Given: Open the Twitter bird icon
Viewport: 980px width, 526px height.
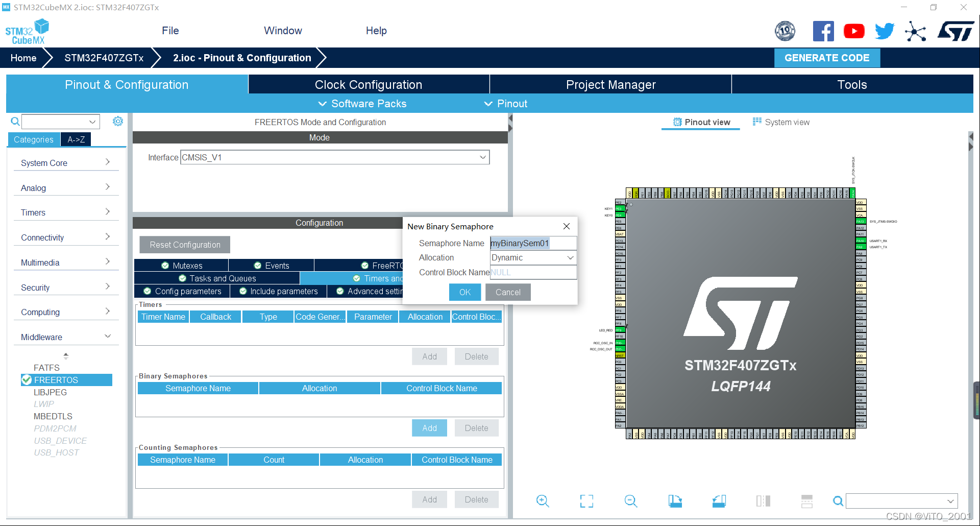Looking at the screenshot, I should 885,31.
